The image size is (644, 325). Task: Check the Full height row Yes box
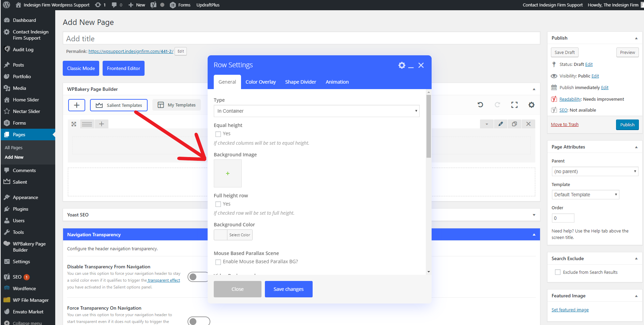218,204
